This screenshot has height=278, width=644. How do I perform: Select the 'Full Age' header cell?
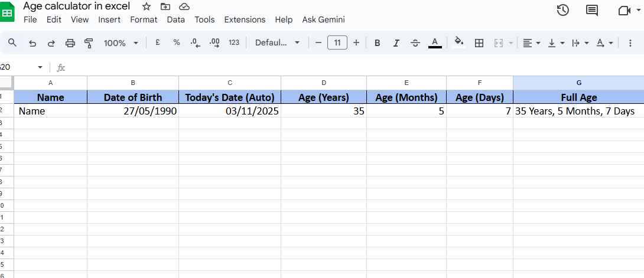(578, 97)
